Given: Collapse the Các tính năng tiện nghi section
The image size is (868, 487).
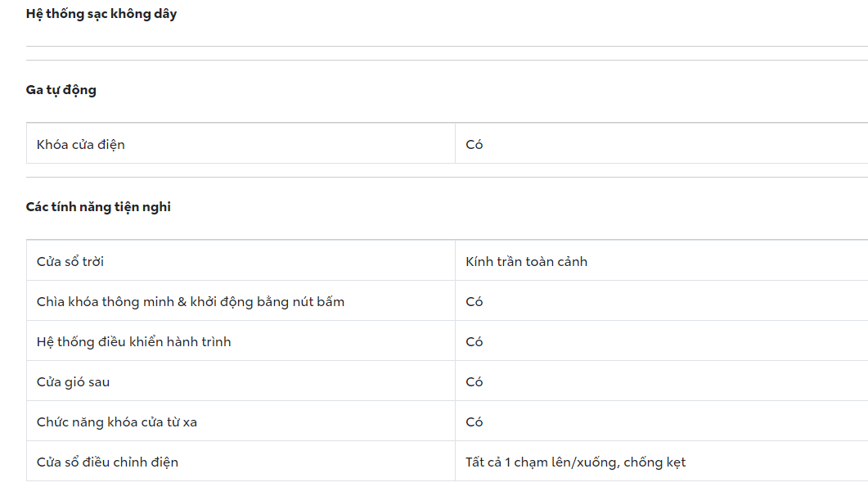Looking at the screenshot, I should 98,207.
